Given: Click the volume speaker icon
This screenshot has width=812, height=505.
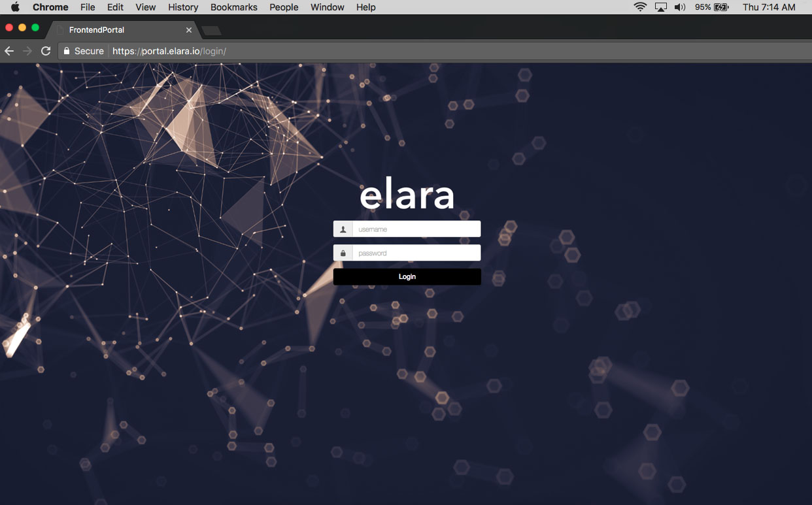Looking at the screenshot, I should [x=680, y=7].
